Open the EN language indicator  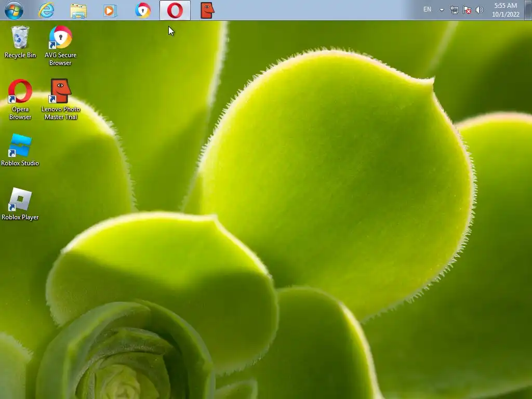click(x=427, y=9)
